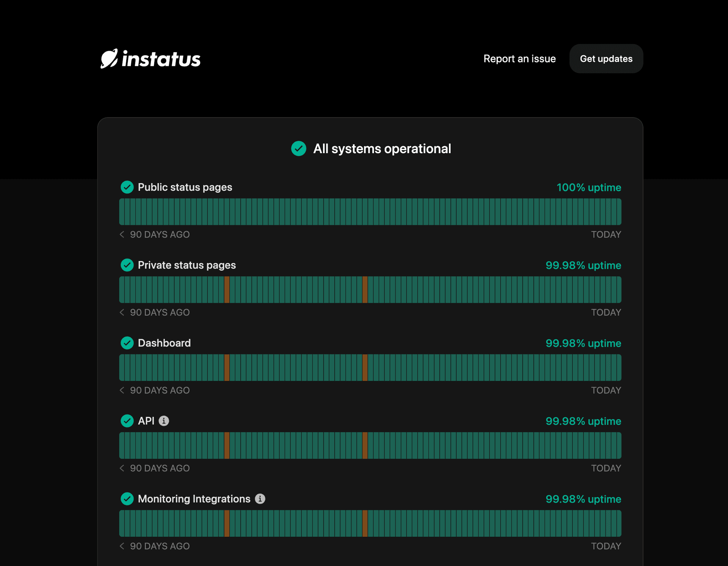Select the Report an issue menu item
The width and height of the screenshot is (728, 566).
(519, 58)
